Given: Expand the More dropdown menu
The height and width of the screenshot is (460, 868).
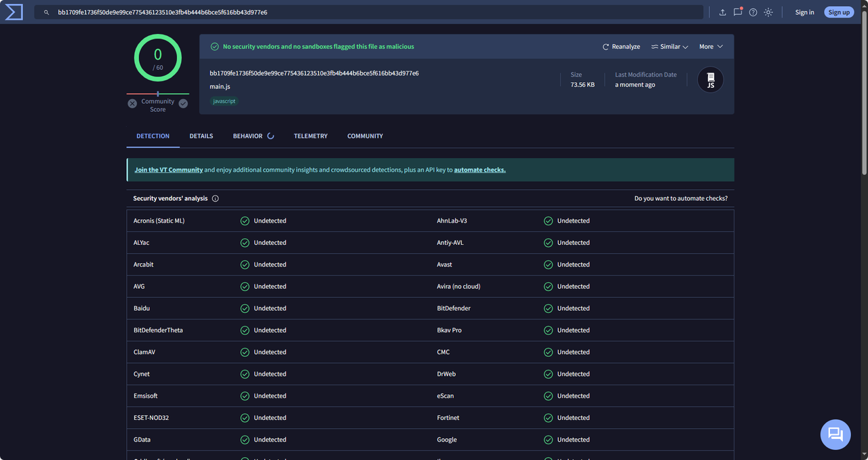Looking at the screenshot, I should click(711, 47).
